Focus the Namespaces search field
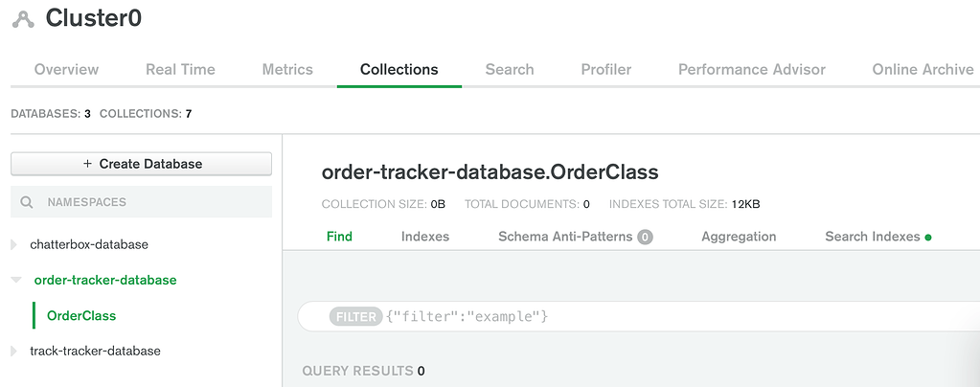 point(153,202)
